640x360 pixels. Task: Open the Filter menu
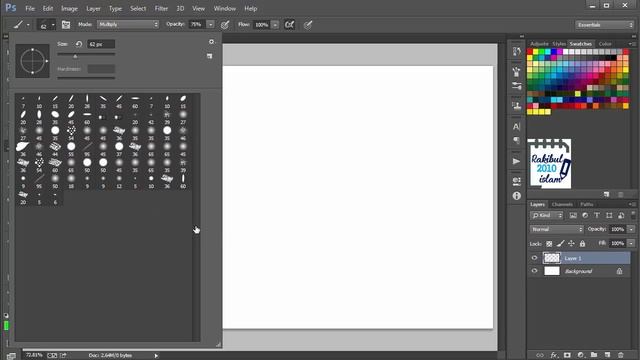tap(161, 8)
